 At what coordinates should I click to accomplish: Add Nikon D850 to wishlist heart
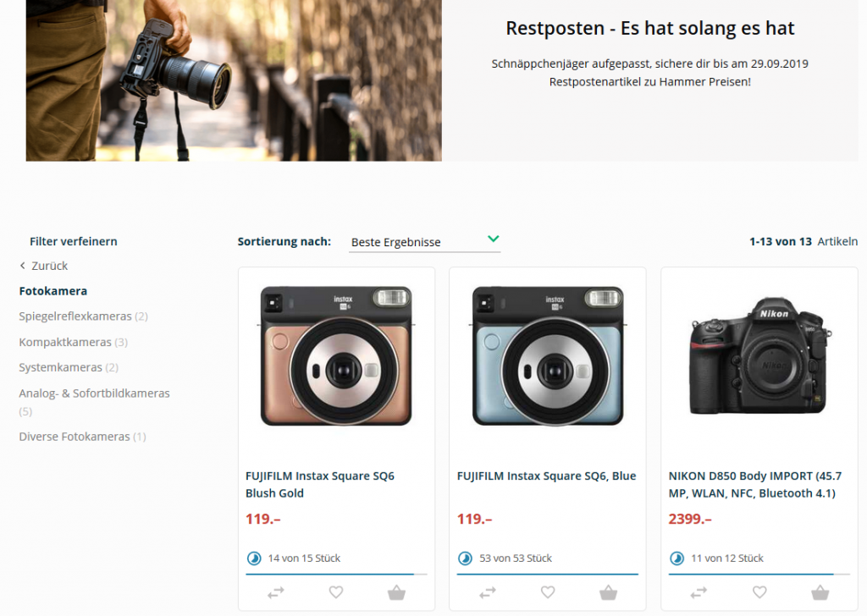(x=759, y=592)
